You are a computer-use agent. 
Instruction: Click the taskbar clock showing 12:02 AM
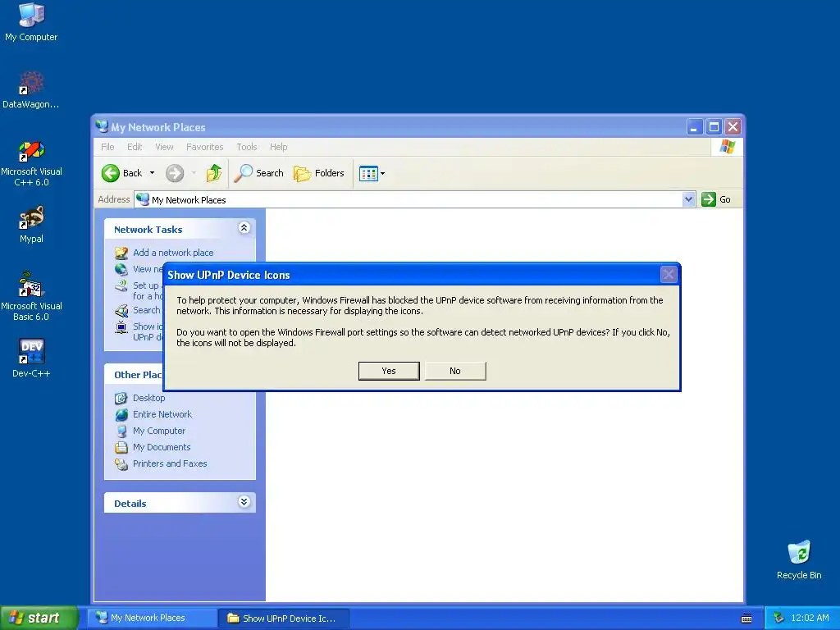[810, 619]
